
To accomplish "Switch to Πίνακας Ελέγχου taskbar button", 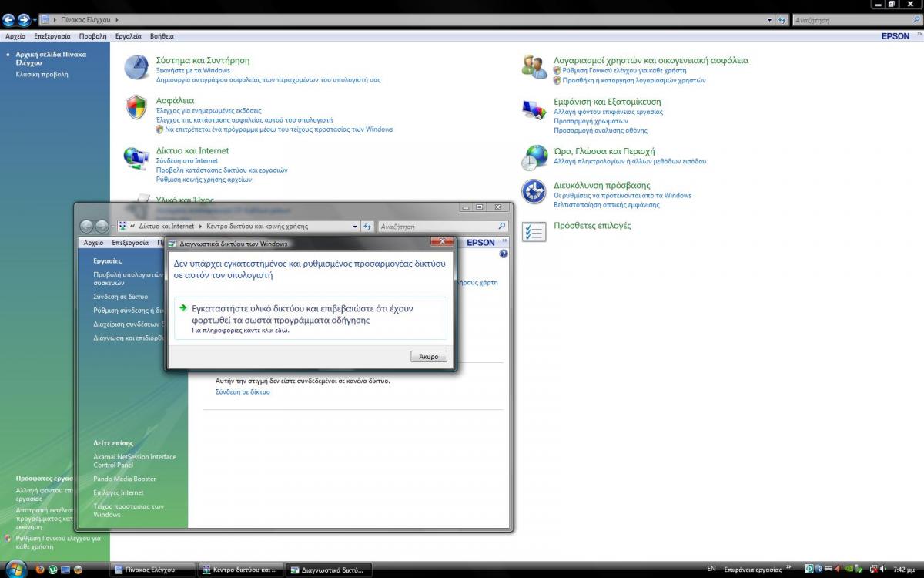I will [152, 570].
